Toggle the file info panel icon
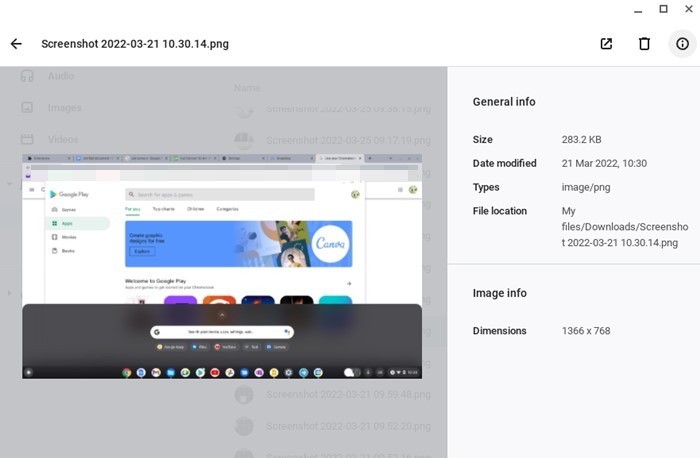Image resolution: width=700 pixels, height=458 pixels. pos(682,44)
